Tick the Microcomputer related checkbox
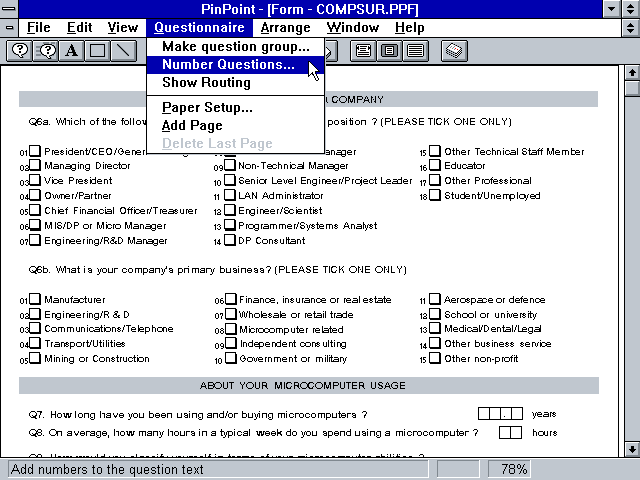Viewport: 640px width, 480px height. 231,329
